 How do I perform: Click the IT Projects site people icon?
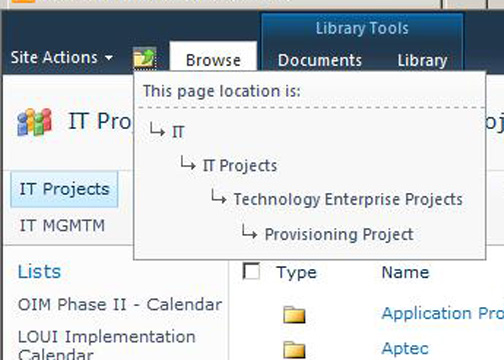[35, 122]
